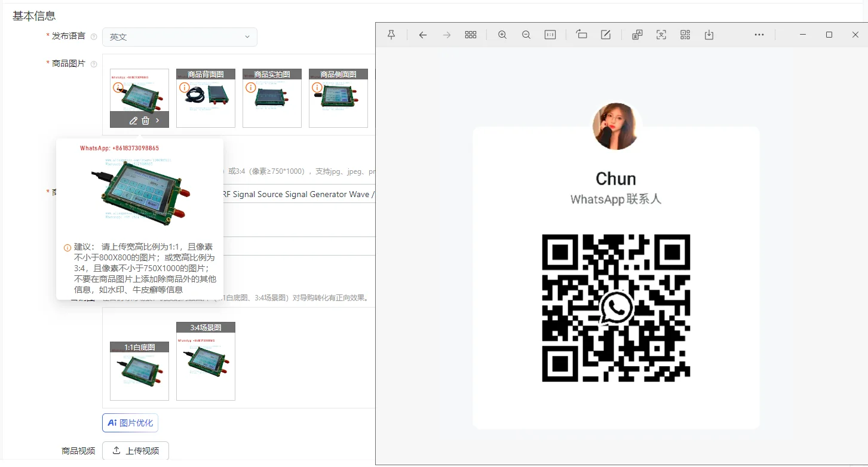Screen dimensions: 868x467
Task: Click the AI 图片优化 button
Action: click(x=130, y=423)
